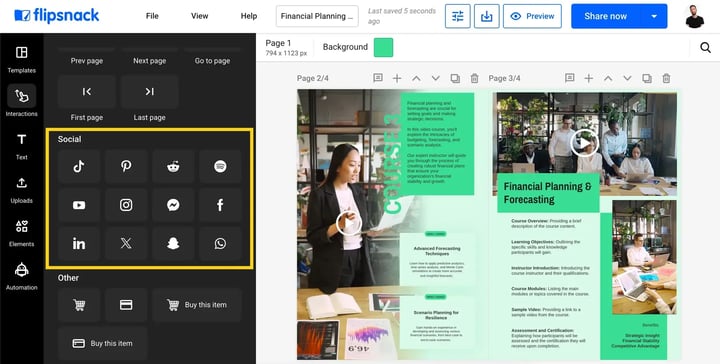Edit the Financial Planning title field
The height and width of the screenshot is (364, 720).
317,16
